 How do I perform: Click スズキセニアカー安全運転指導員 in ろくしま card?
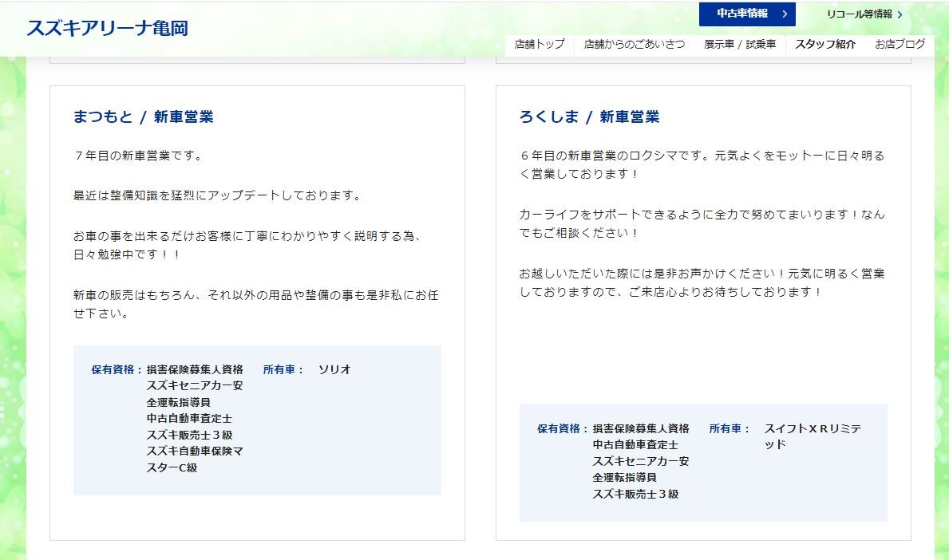click(641, 469)
